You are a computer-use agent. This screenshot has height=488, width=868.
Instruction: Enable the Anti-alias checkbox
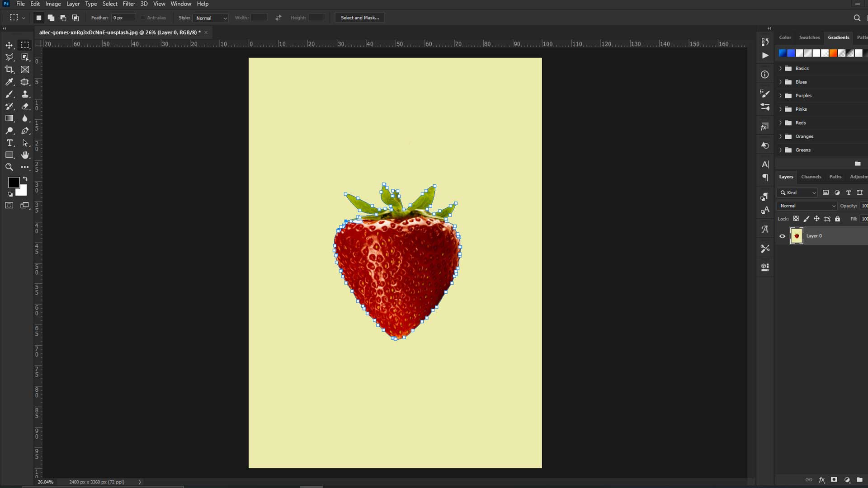click(142, 17)
